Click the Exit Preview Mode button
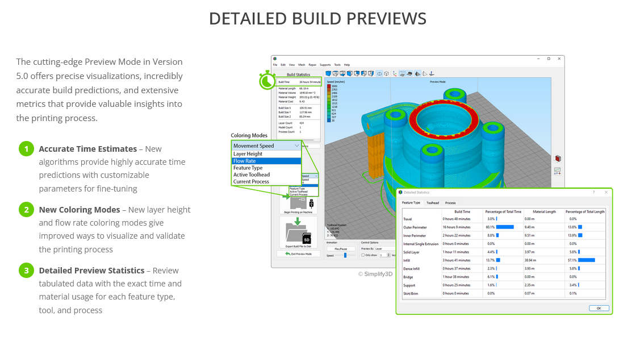Screen dimensions: 644x349 click(x=300, y=254)
